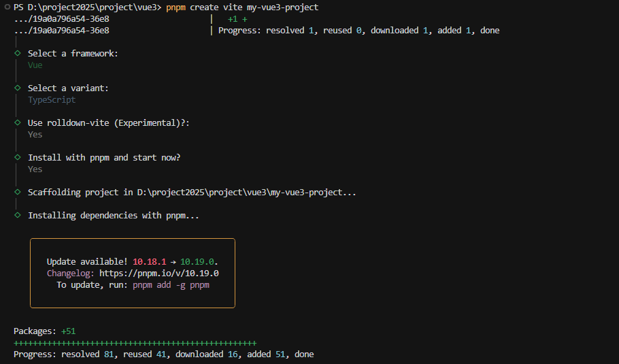Click the 'Update available!' text in the box
This screenshot has height=364, width=619.
tap(87, 262)
